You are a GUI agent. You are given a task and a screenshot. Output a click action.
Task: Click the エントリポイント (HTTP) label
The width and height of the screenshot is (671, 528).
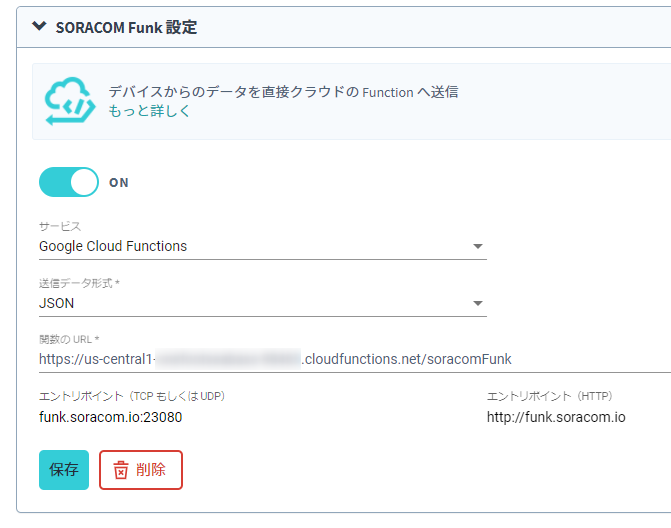(x=548, y=396)
